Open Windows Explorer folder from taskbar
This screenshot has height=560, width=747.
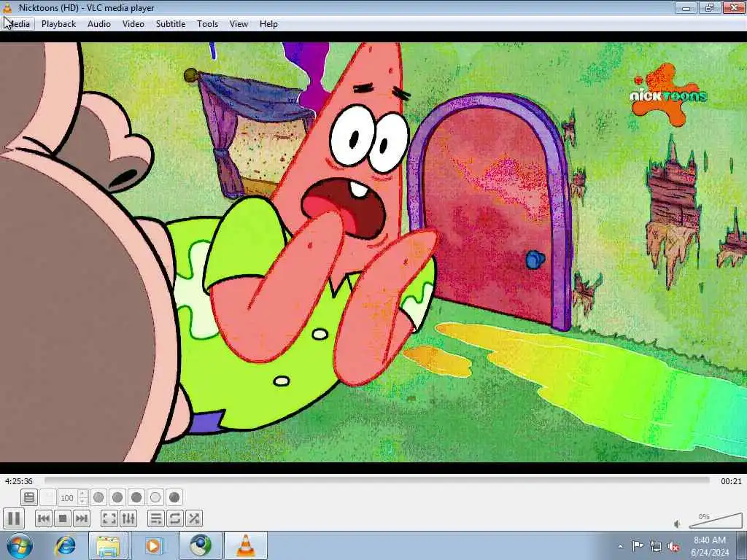pyautogui.click(x=108, y=545)
